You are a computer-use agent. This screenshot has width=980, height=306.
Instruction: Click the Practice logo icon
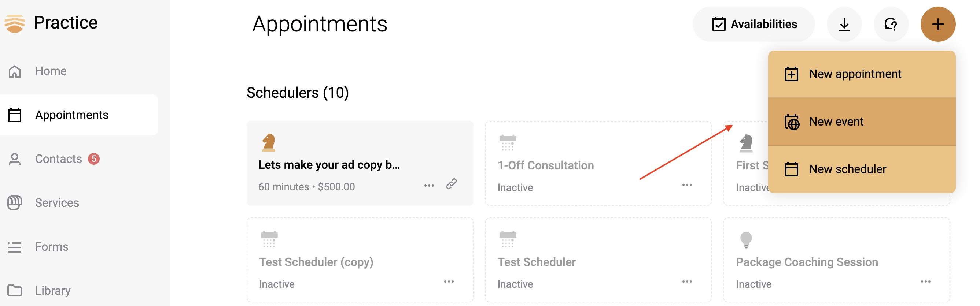(15, 23)
